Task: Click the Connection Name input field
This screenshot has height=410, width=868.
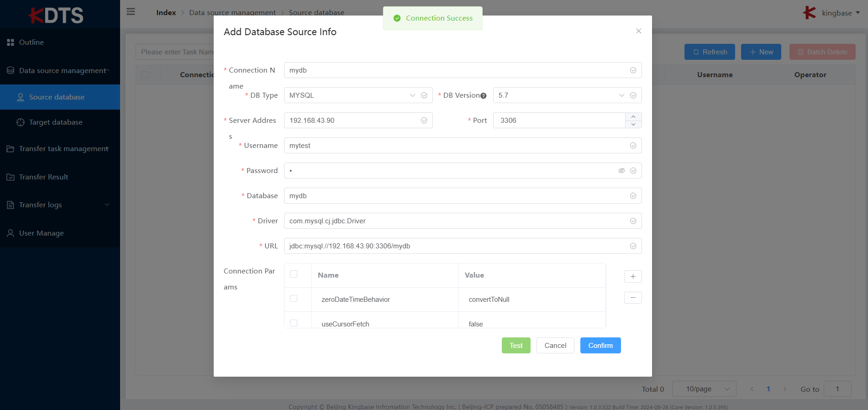Action: point(463,70)
